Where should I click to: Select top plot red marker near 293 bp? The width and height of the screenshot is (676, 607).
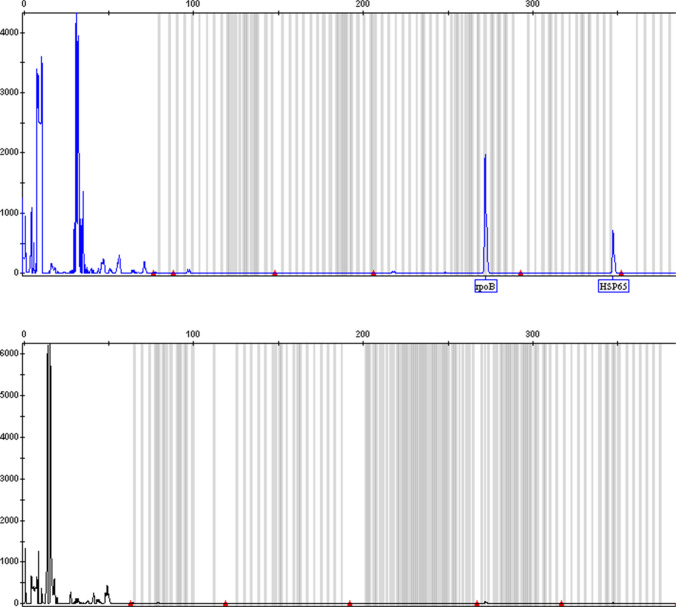pos(520,272)
